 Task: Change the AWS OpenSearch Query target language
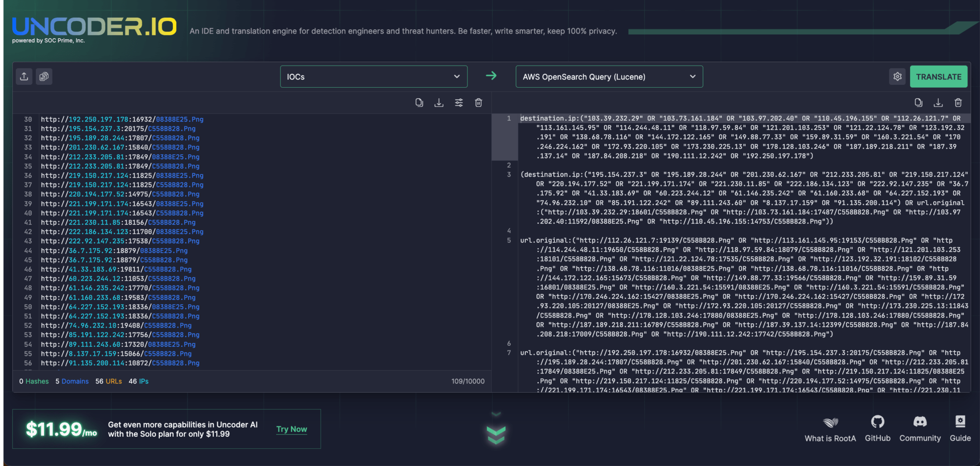608,76
